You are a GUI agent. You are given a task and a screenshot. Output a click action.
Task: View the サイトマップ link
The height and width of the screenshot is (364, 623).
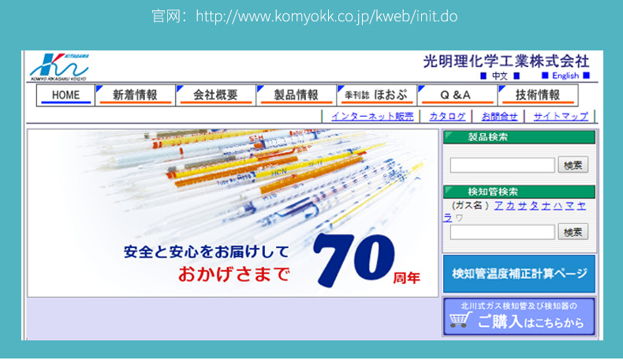[560, 117]
